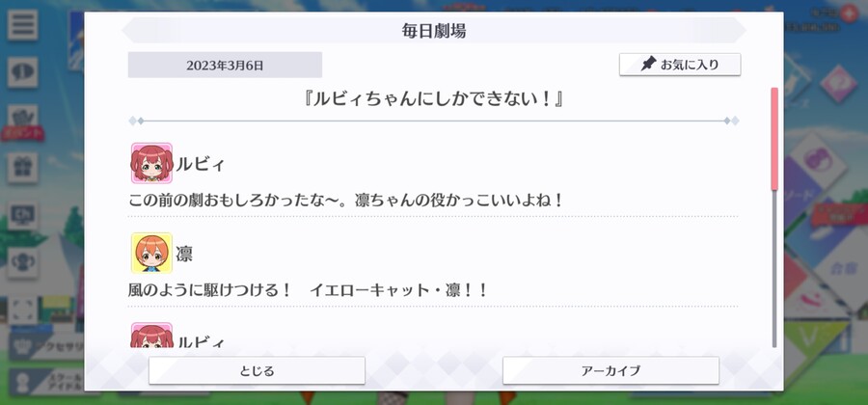The height and width of the screenshot is (405, 868).
Task: Toggle the fullscreen corner-brackets icon
Action: pyautogui.click(x=23, y=310)
